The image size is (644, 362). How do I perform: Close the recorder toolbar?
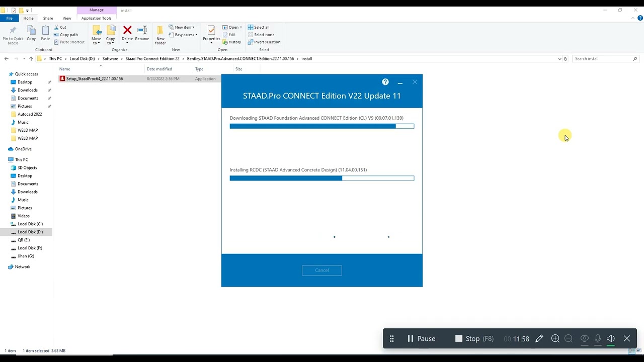click(x=627, y=339)
